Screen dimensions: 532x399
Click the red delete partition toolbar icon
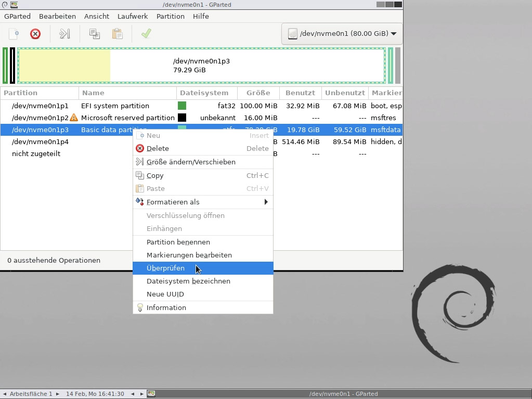(x=35, y=34)
